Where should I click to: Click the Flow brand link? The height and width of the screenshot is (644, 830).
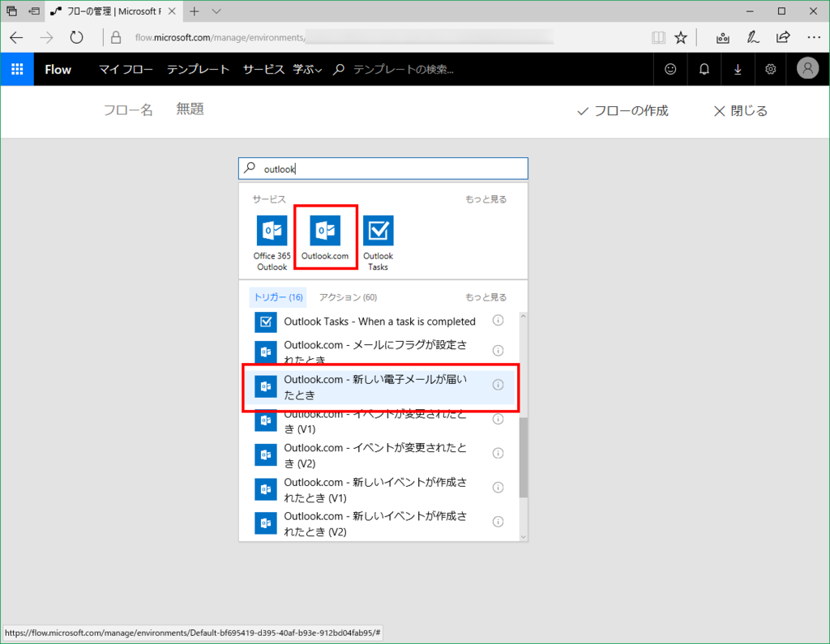click(x=58, y=70)
